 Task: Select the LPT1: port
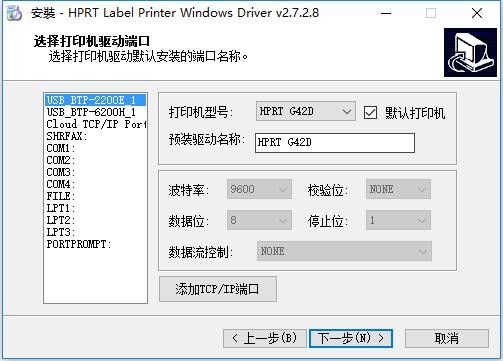pos(95,208)
